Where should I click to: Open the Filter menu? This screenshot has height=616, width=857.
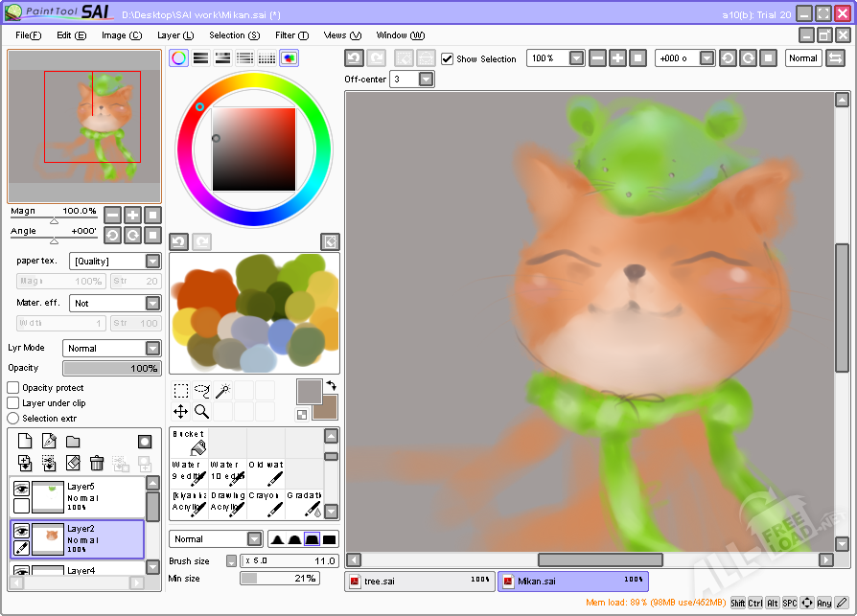point(291,35)
